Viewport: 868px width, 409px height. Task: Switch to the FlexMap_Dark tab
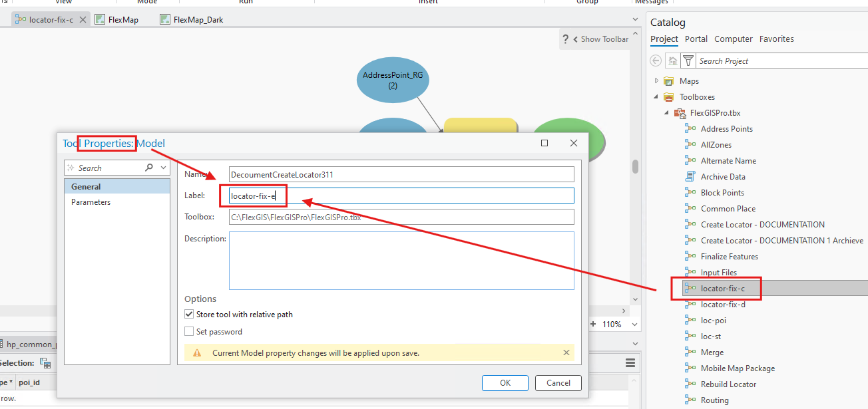(192, 19)
